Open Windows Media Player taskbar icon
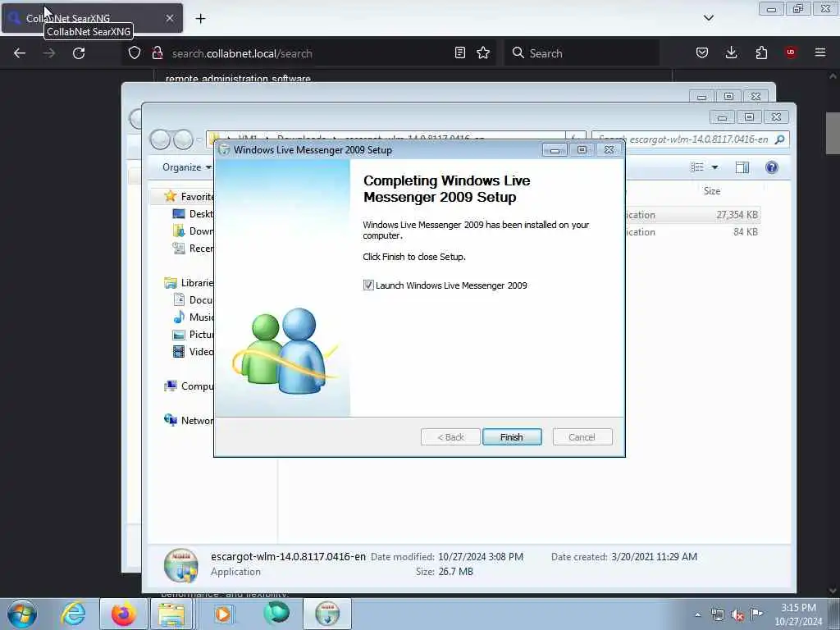Screen dimensions: 840x630 [x=223, y=614]
